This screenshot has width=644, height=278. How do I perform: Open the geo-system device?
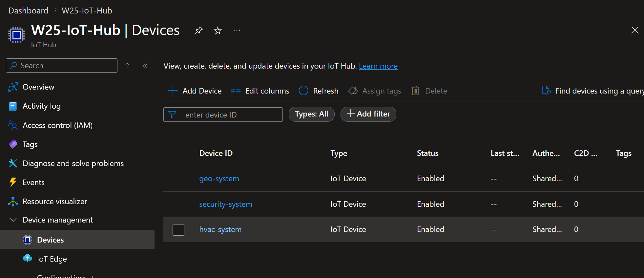(219, 179)
